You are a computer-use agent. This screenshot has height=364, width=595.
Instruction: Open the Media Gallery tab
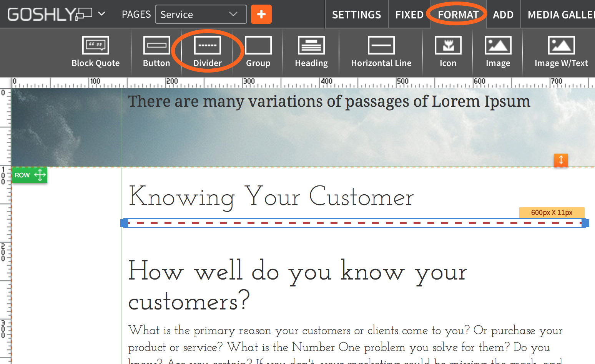click(x=560, y=15)
